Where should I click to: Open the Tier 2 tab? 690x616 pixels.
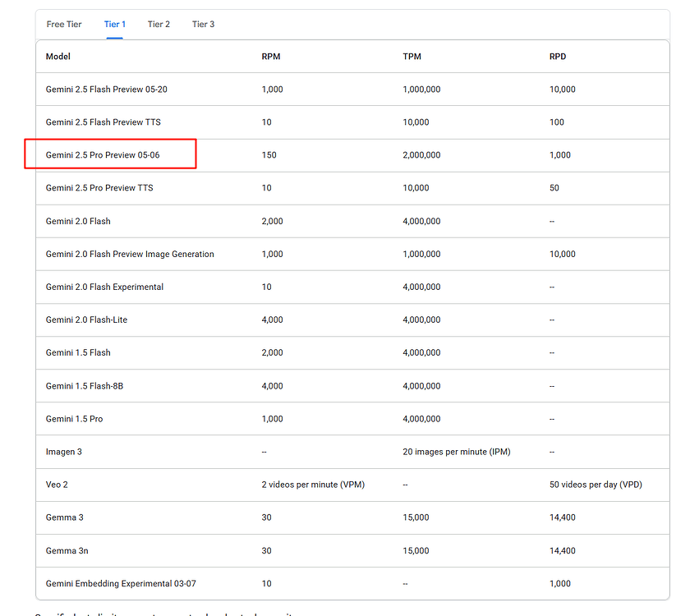tap(159, 24)
